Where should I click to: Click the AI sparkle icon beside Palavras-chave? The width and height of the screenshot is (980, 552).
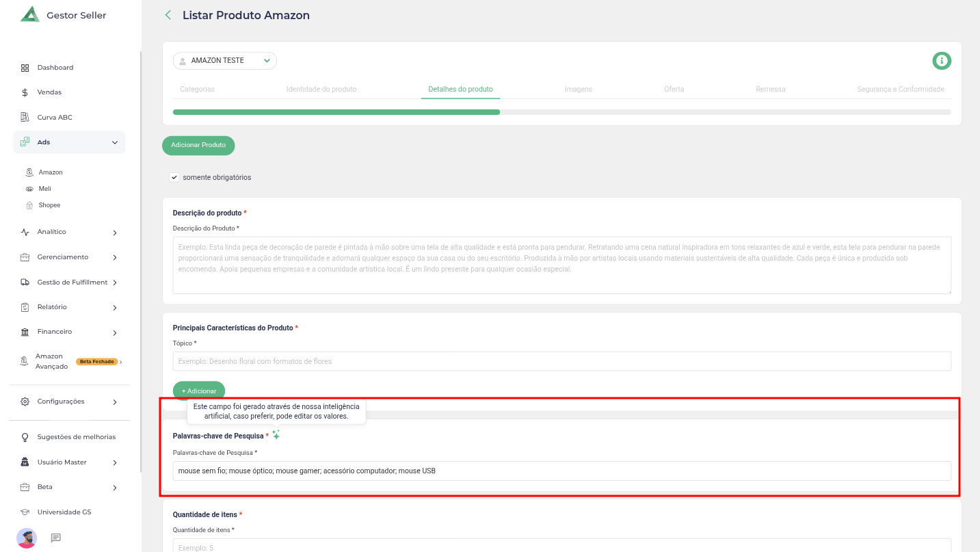point(276,435)
